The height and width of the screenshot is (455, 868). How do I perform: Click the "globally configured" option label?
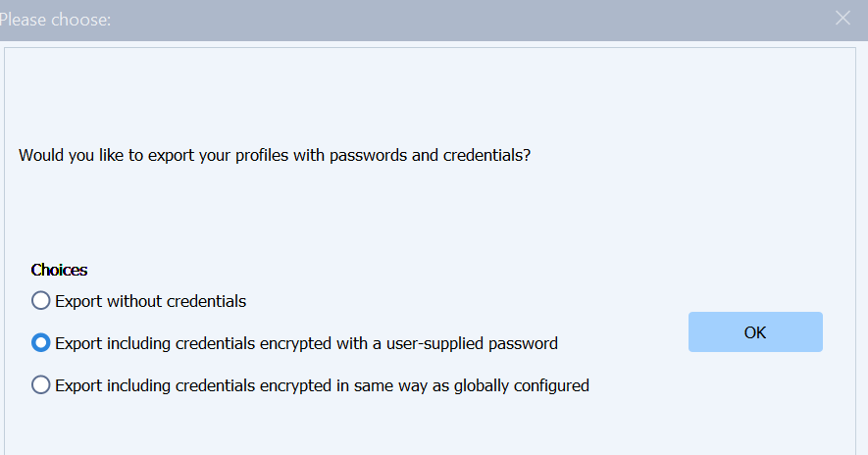322,385
